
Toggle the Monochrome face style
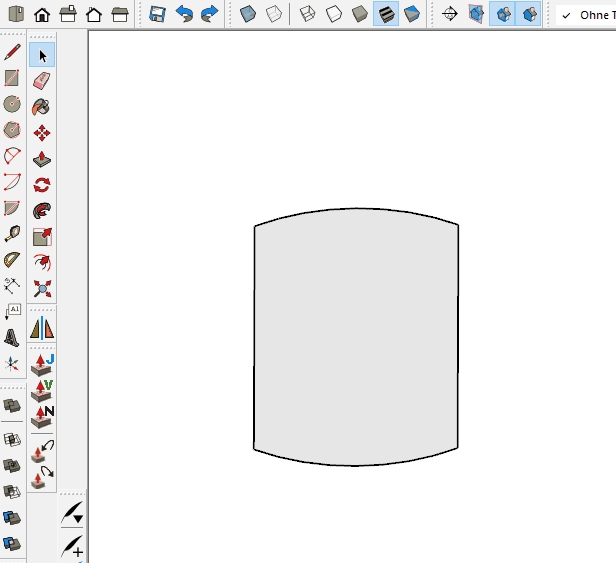click(x=411, y=15)
